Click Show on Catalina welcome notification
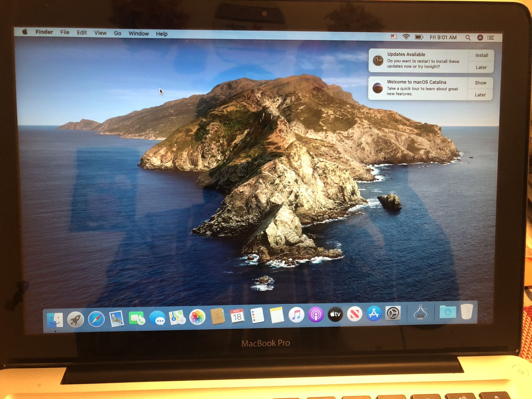This screenshot has height=399, width=532. tap(481, 83)
